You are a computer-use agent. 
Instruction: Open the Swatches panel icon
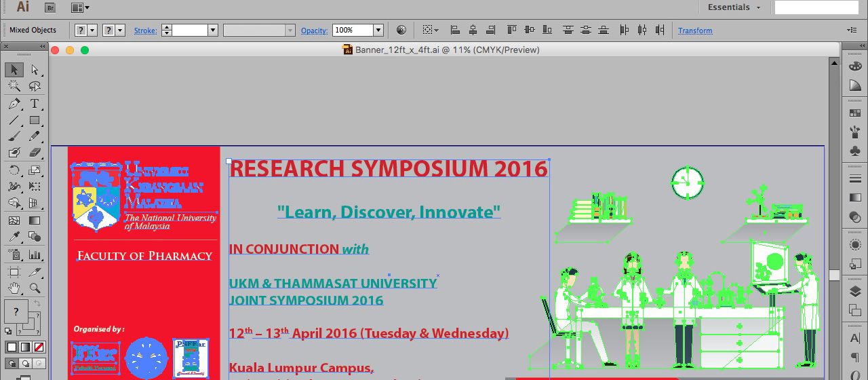click(x=854, y=113)
